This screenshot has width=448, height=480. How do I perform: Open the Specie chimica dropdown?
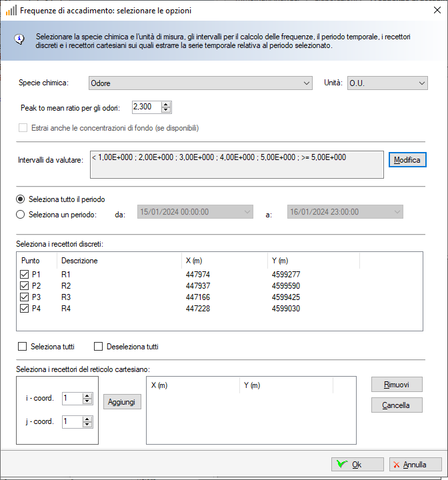point(201,83)
